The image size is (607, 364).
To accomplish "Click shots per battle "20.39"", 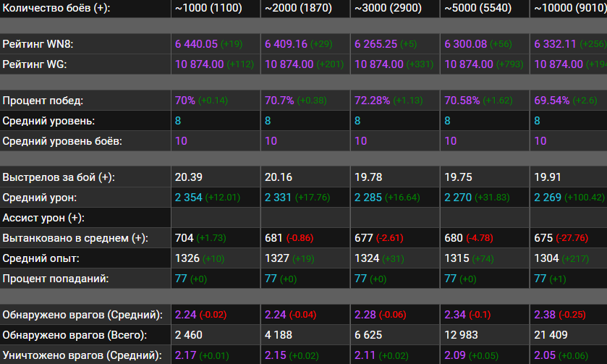I will pyautogui.click(x=189, y=177).
